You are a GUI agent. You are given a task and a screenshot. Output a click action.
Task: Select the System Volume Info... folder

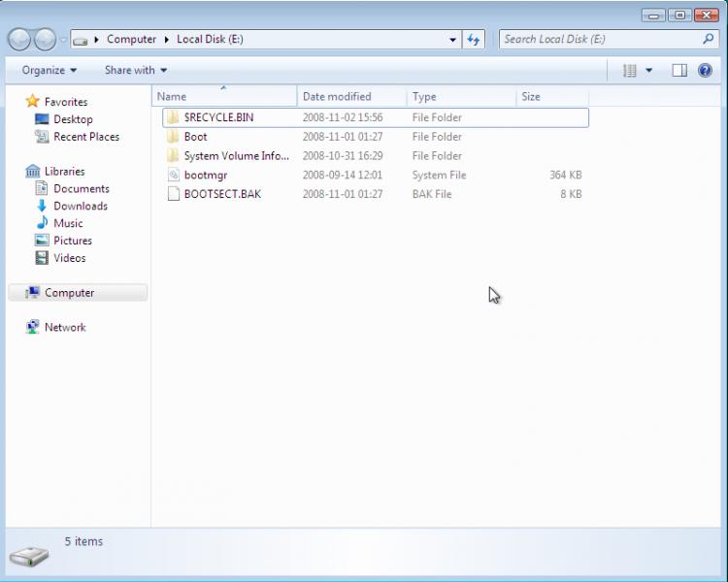click(x=376, y=156)
